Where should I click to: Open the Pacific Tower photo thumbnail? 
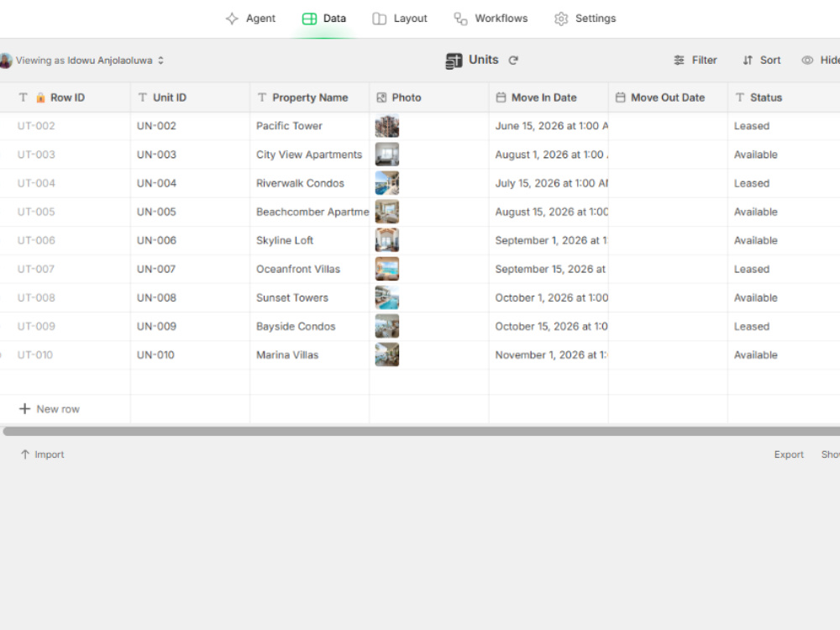click(x=386, y=126)
